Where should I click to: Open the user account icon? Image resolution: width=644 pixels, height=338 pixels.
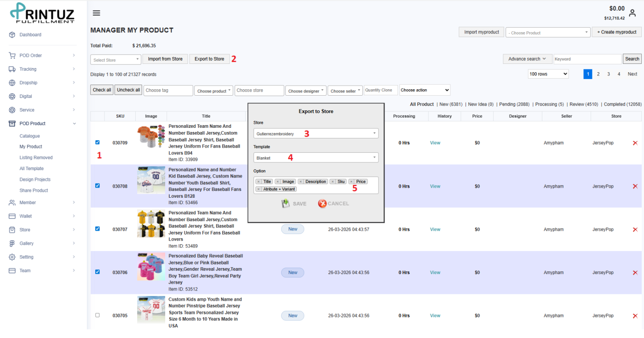point(632,13)
